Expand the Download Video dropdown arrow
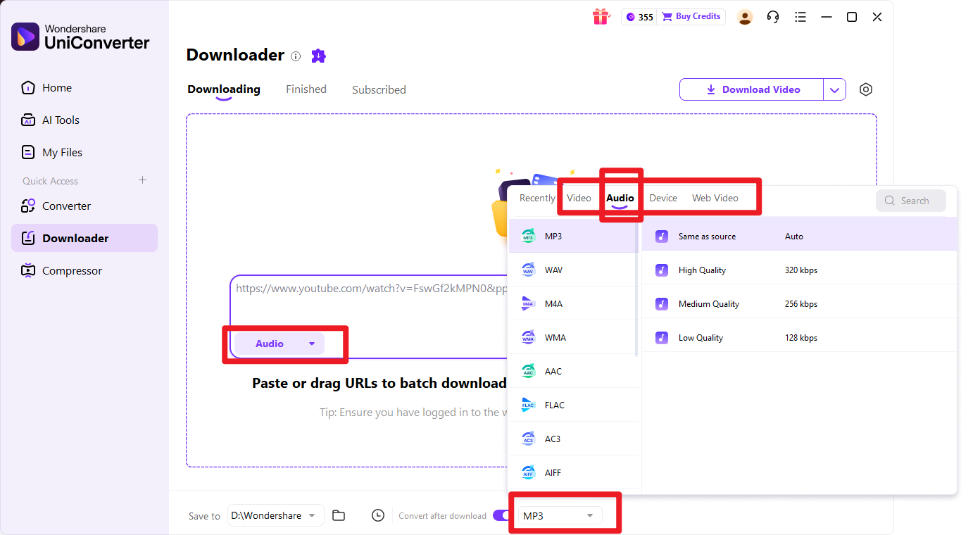 [834, 89]
